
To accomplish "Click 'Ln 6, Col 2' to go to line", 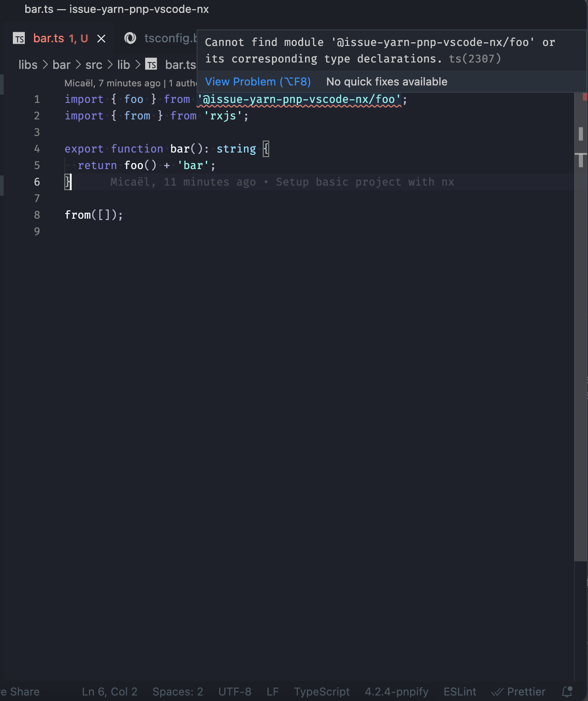I will coord(109,691).
